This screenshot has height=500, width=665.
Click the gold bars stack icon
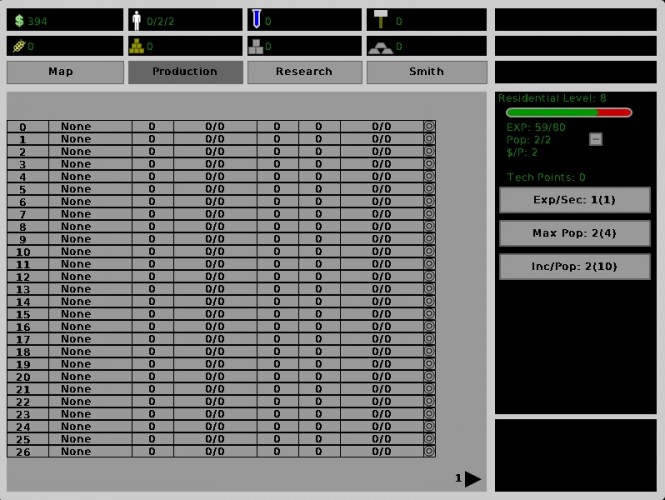[x=137, y=46]
